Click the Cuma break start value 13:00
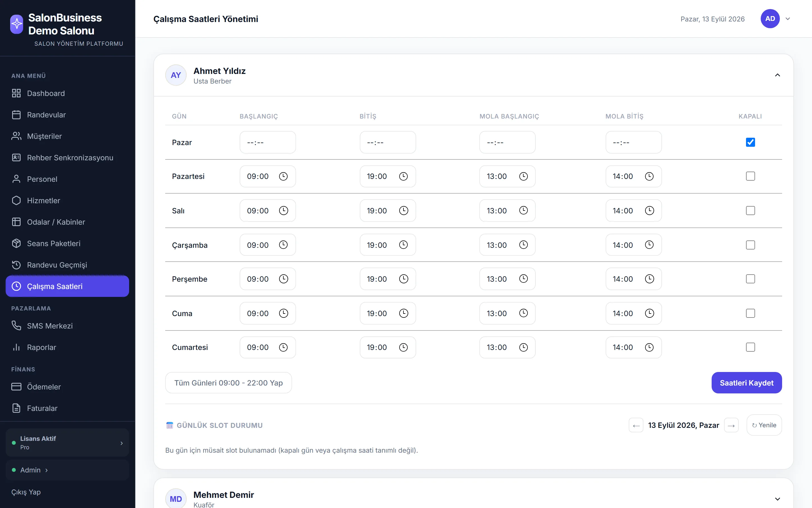Screen dimensions: 812x508 (x=497, y=314)
